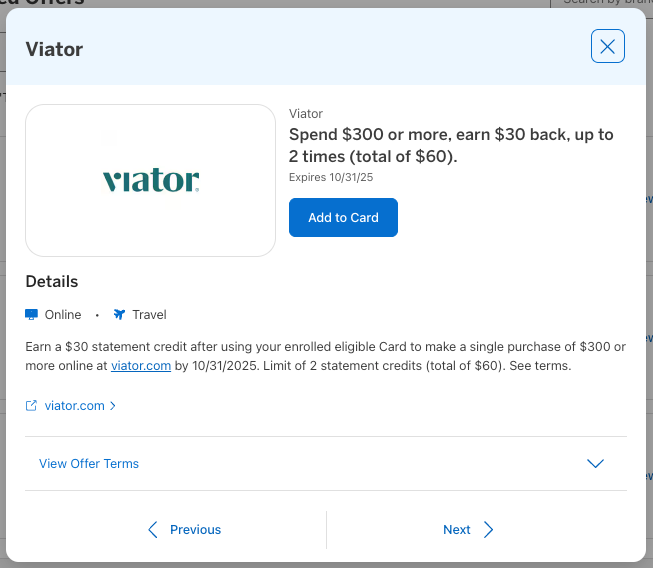Open the underlined viator.com link in description

coord(139,366)
